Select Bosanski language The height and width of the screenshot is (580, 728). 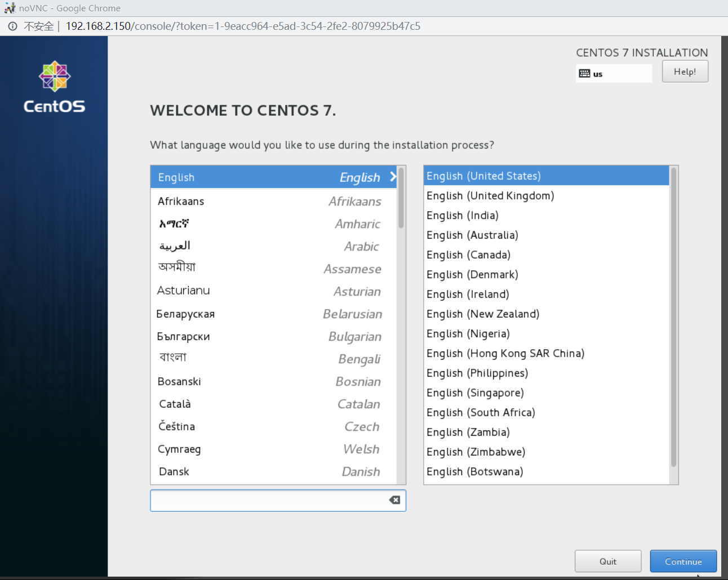click(274, 381)
